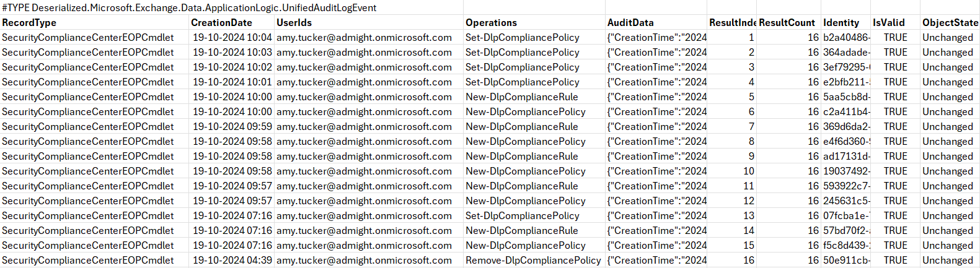Select the Identity header cell
The width and height of the screenshot is (980, 268).
[x=846, y=23]
